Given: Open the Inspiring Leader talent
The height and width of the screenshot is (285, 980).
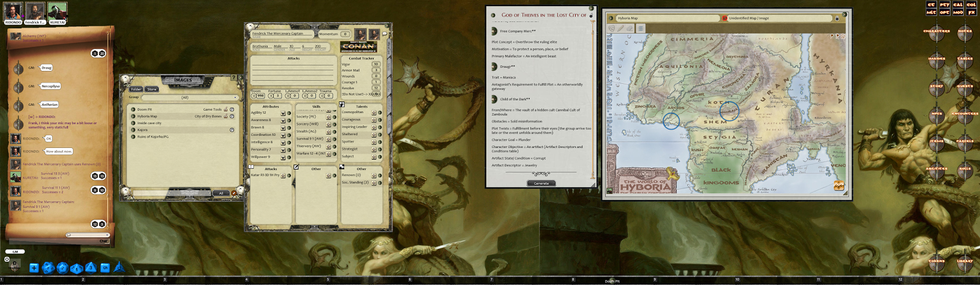Looking at the screenshot, I should click(x=355, y=127).
